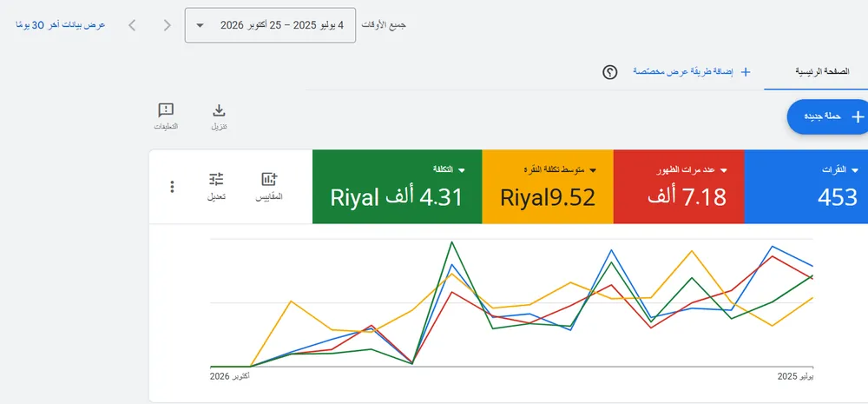Screen dimensions: 868x404
Task: Click the يوليو 2025 axis label
Action: click(x=795, y=376)
